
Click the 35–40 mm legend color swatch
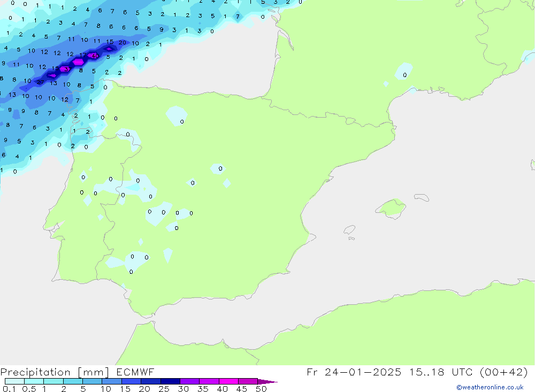click(209, 381)
